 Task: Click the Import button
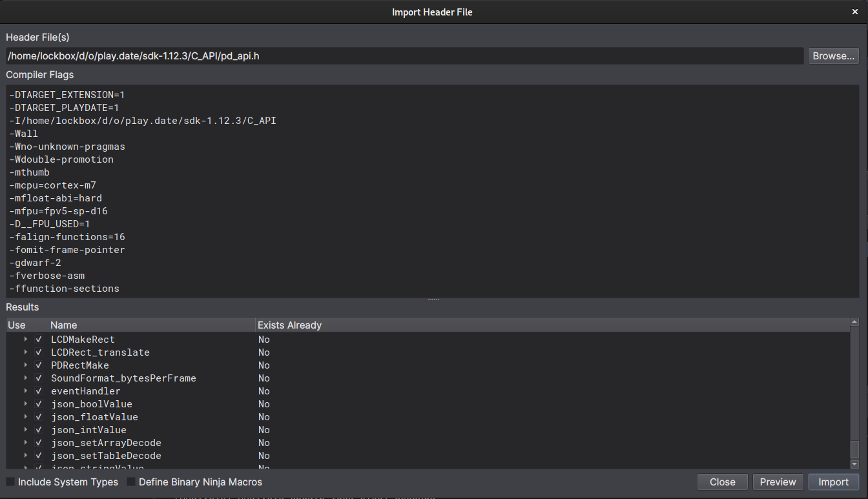(x=833, y=482)
